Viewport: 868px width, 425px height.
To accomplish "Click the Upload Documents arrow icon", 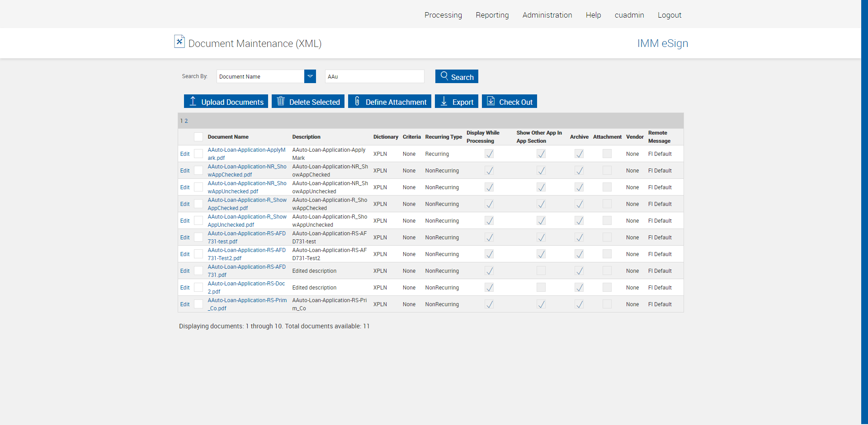I will click(x=193, y=101).
